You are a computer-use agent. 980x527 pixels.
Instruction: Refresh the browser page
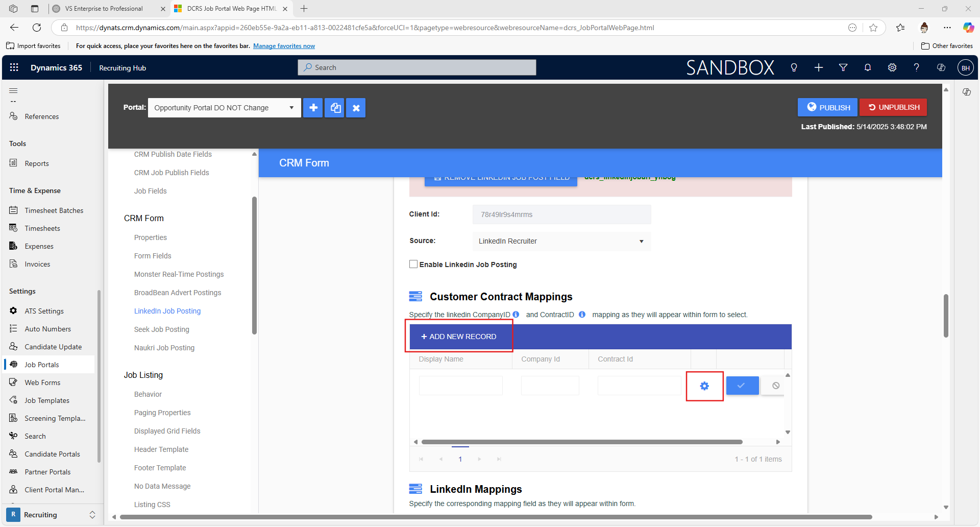point(37,28)
